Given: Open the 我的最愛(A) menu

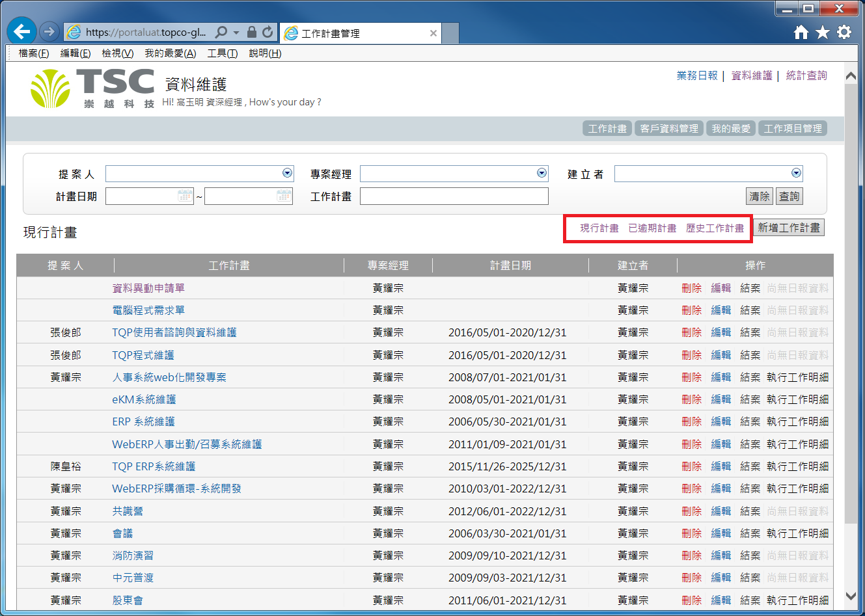Looking at the screenshot, I should pyautogui.click(x=170, y=53).
